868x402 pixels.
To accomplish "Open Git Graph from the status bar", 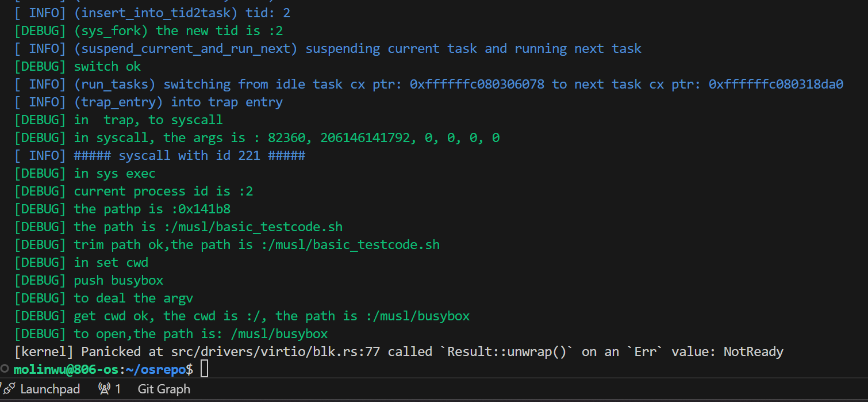I will click(164, 389).
